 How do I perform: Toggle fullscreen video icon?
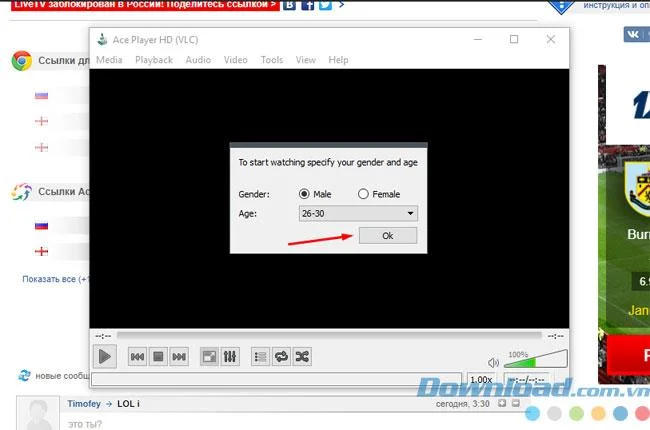pyautogui.click(x=209, y=357)
